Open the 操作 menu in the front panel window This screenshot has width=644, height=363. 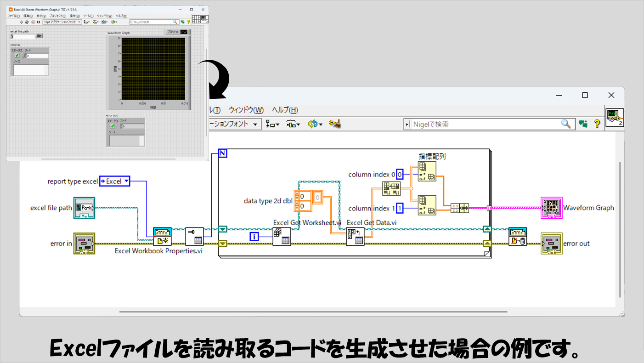point(75,16)
